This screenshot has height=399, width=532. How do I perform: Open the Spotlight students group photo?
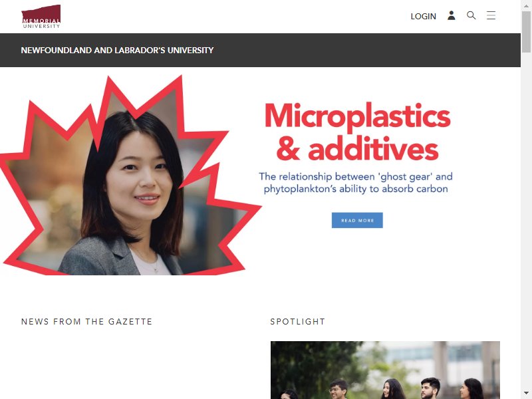coord(385,370)
